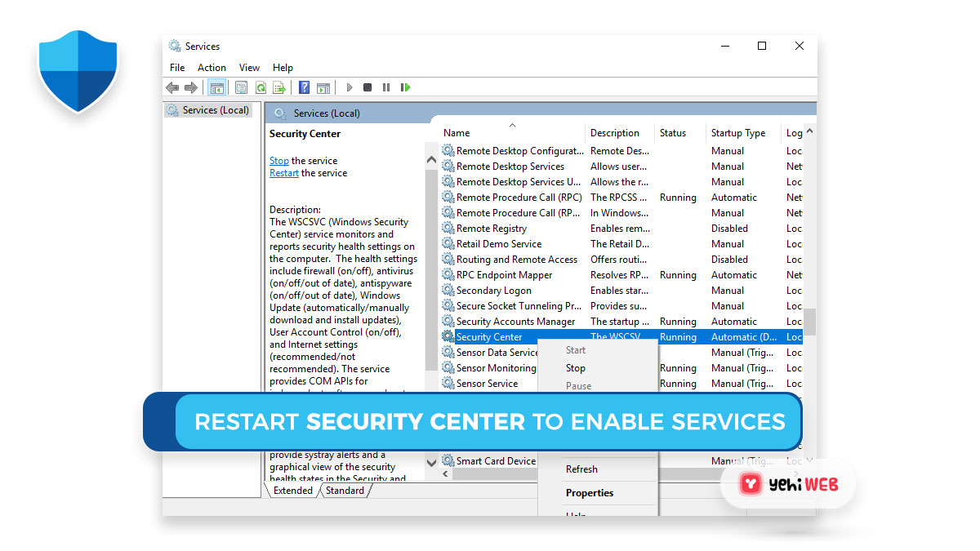Select the Remote Registry service row
Viewport: 980px width, 551px height.
click(x=493, y=228)
